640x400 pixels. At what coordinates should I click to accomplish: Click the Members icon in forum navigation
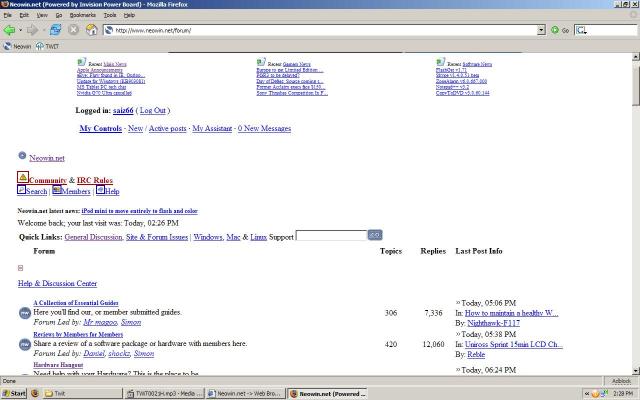[57, 190]
